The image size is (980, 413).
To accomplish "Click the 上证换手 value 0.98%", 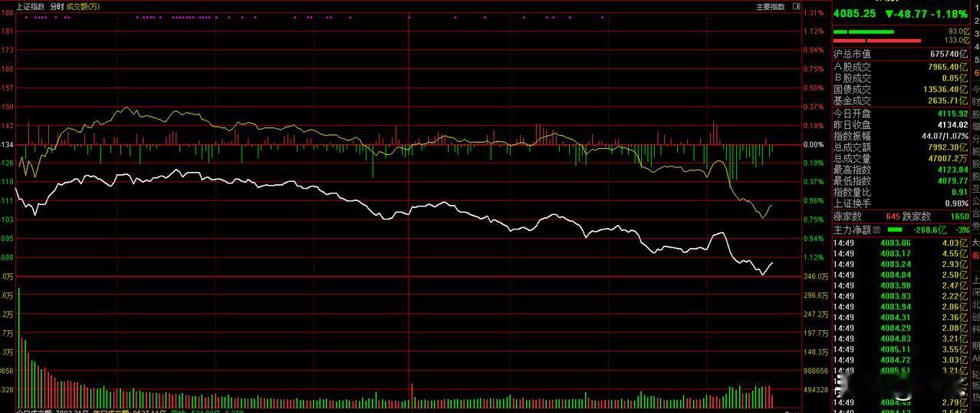I will tap(956, 203).
